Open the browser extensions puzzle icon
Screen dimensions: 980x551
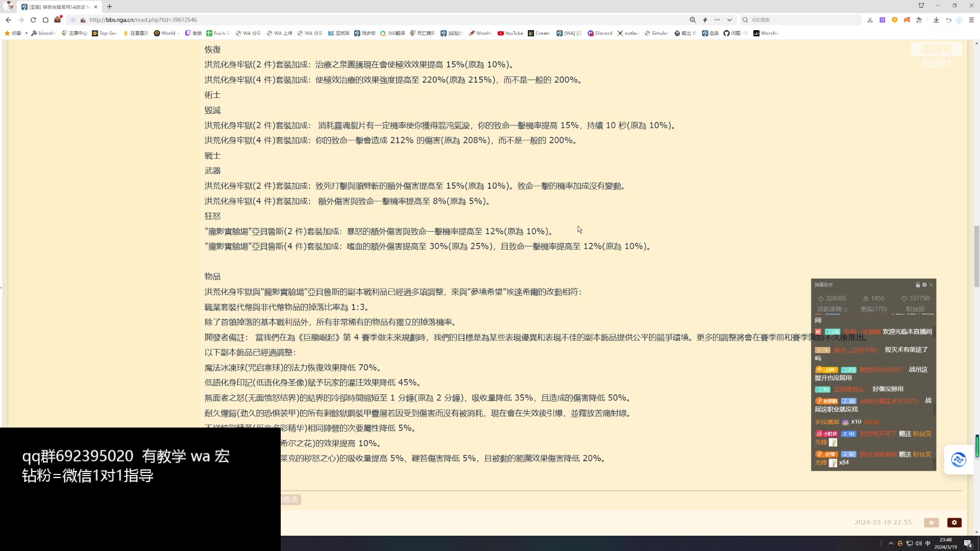click(919, 20)
